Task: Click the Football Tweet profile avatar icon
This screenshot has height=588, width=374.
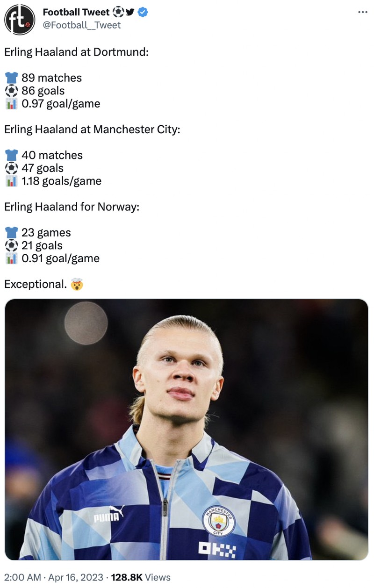Action: [x=19, y=19]
